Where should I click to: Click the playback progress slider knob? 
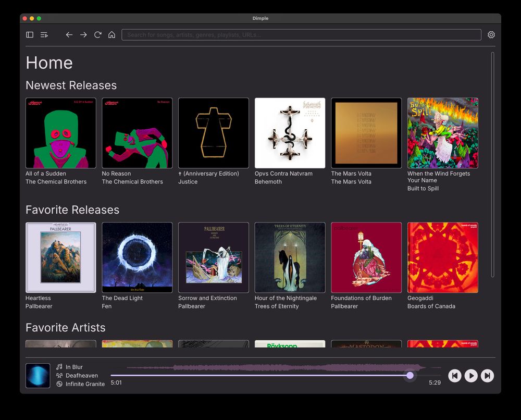(410, 376)
